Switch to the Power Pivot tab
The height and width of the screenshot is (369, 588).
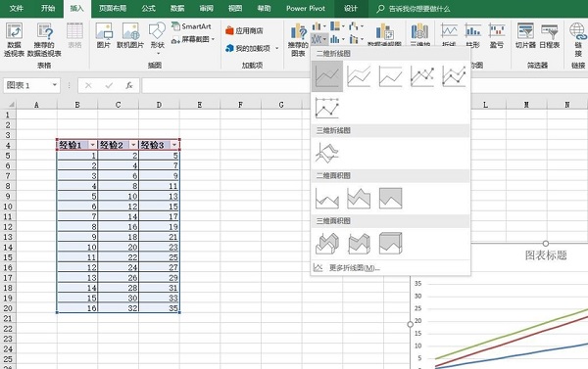306,9
